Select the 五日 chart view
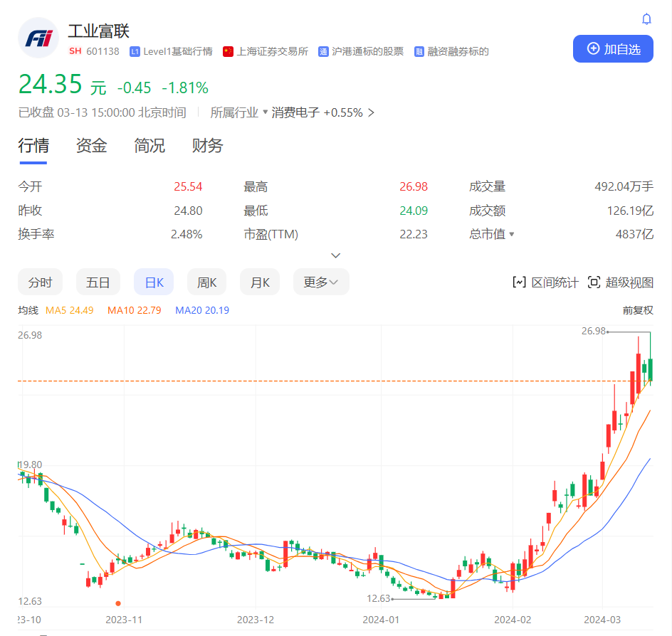 tap(98, 282)
